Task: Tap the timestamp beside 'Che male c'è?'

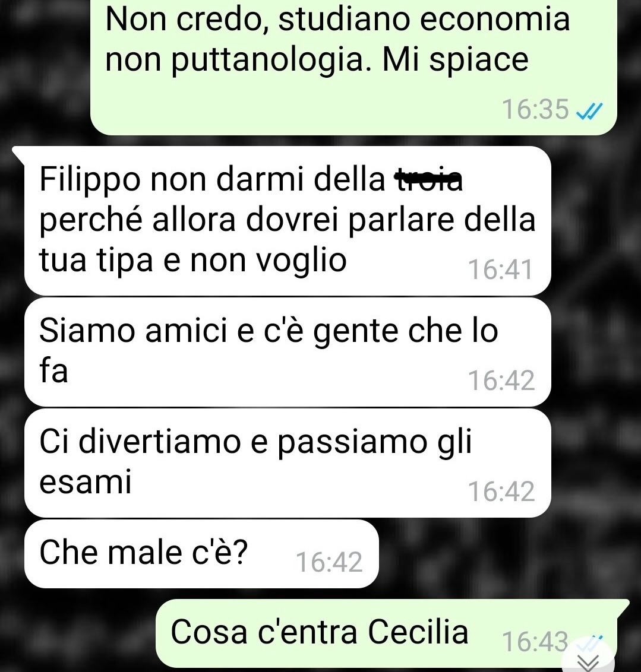Action: click(329, 562)
